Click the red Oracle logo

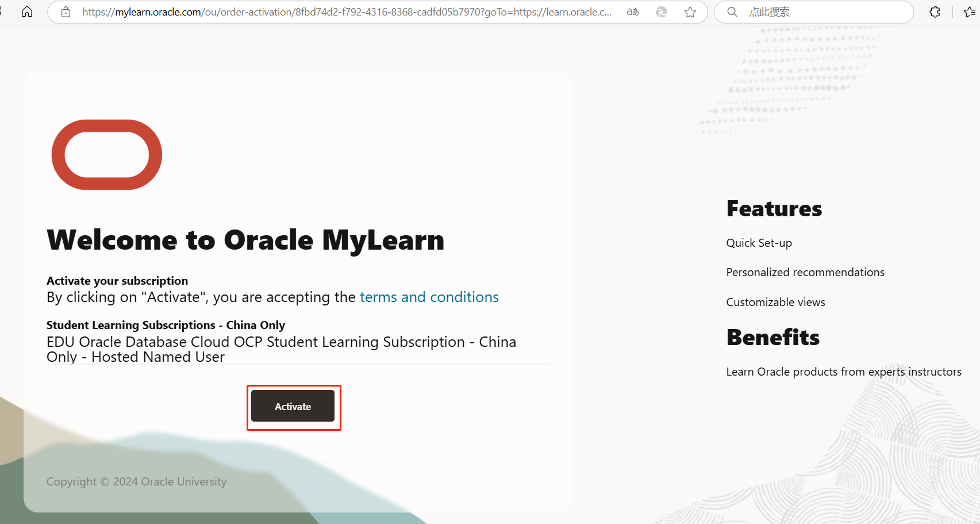[x=107, y=155]
